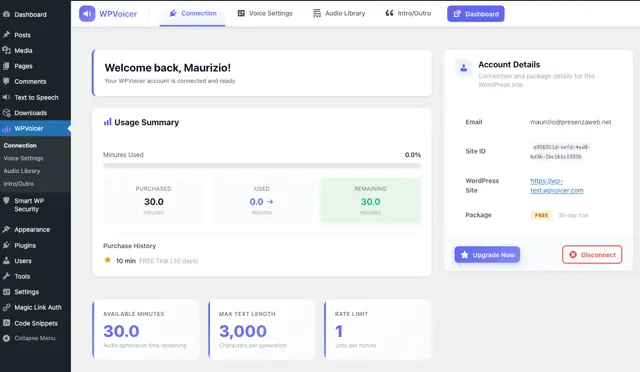The width and height of the screenshot is (640, 372).
Task: Click the WPVoicer bars icon in sidebar
Action: 7,129
